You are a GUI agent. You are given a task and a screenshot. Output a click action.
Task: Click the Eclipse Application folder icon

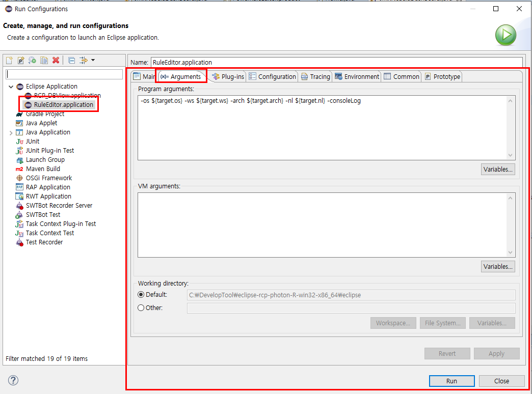[x=20, y=87]
